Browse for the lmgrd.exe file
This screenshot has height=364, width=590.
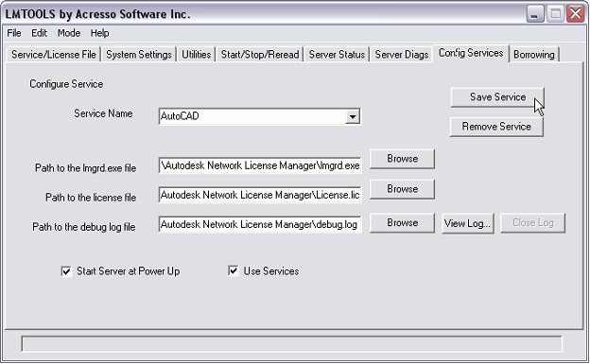point(402,159)
